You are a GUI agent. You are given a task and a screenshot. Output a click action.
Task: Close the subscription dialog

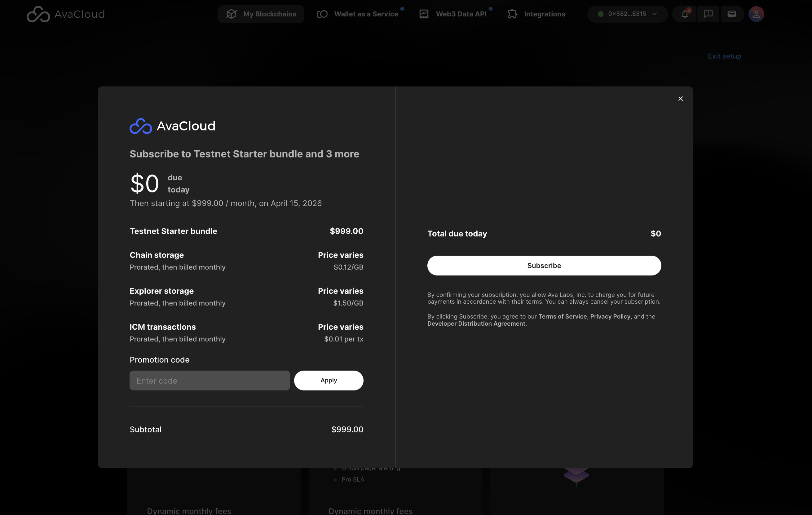pos(680,99)
